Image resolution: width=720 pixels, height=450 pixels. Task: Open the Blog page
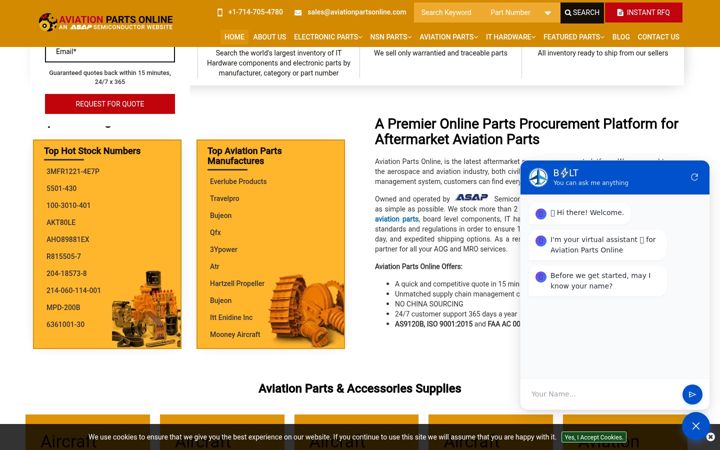click(x=621, y=37)
